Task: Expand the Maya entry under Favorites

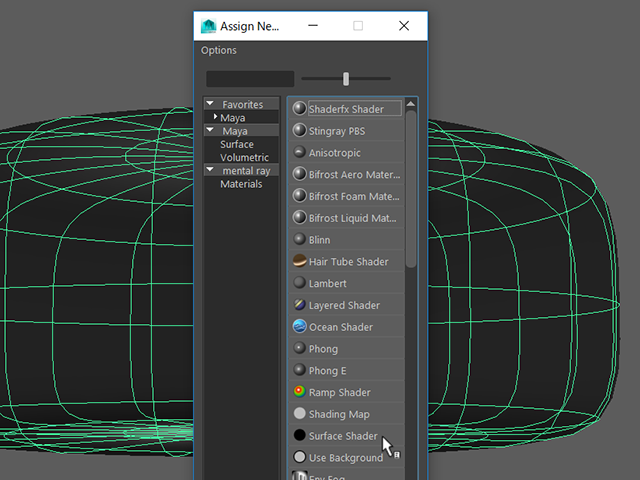Action: (x=215, y=117)
